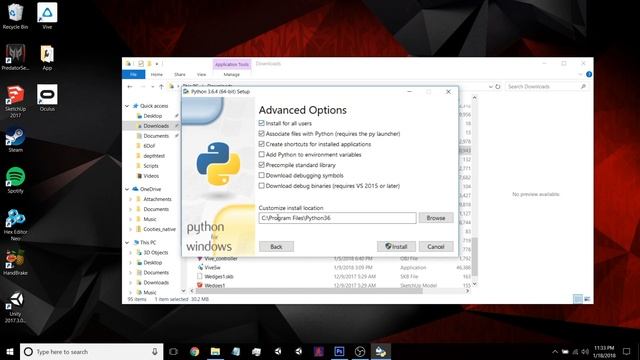Image resolution: width=640 pixels, height=360 pixels.
Task: Expand the Cooties_native folder node
Action: 131,229
